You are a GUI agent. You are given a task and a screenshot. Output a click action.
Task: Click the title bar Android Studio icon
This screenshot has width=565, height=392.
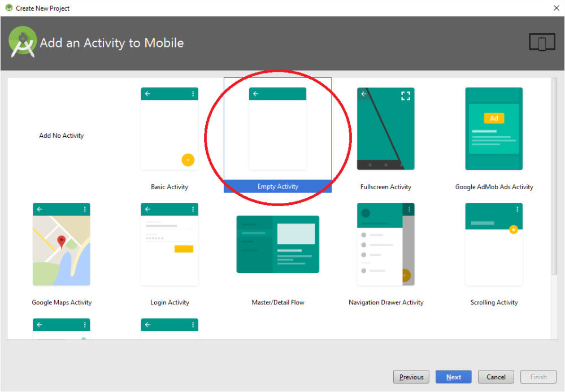[x=8, y=7]
